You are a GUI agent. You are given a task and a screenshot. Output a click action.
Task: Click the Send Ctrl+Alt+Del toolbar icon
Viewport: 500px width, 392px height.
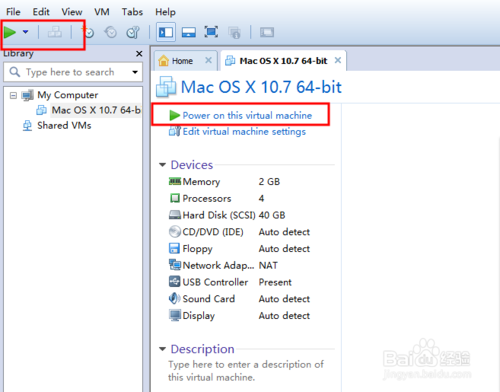pos(55,32)
